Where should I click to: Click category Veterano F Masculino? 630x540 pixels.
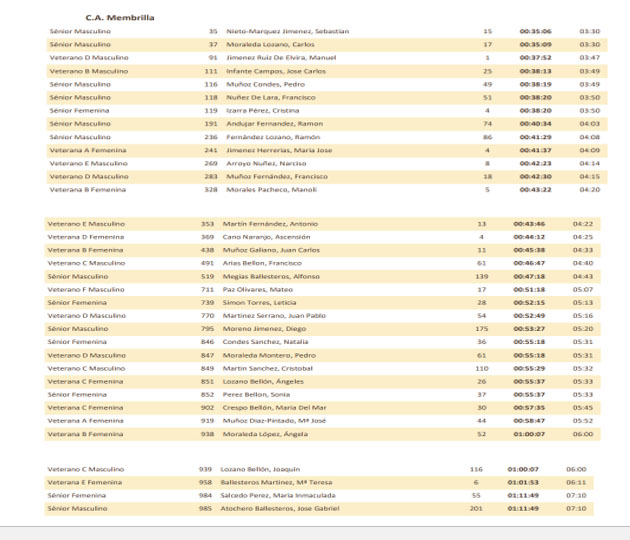[86, 290]
